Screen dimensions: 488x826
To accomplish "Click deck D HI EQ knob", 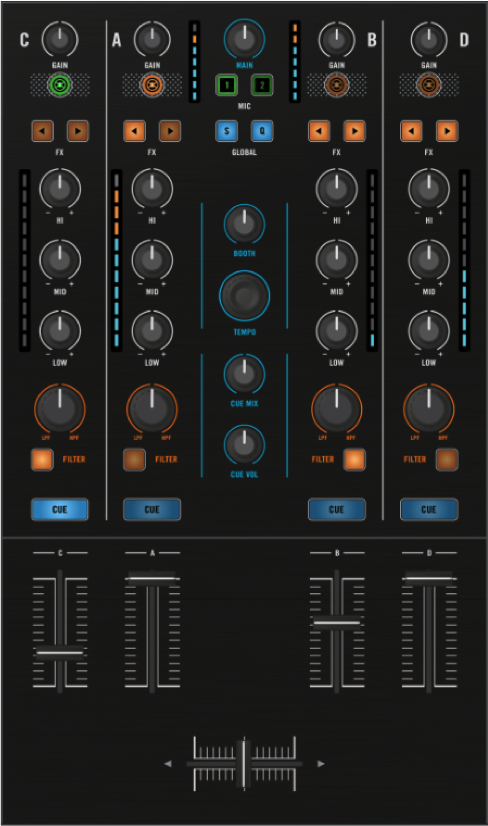I will [428, 189].
